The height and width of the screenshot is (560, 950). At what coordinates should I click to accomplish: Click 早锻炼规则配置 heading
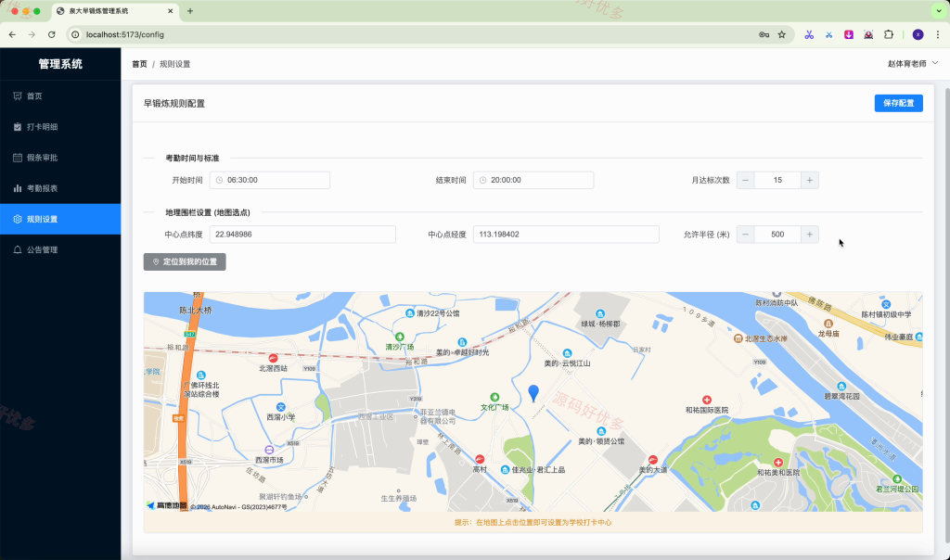pyautogui.click(x=173, y=104)
